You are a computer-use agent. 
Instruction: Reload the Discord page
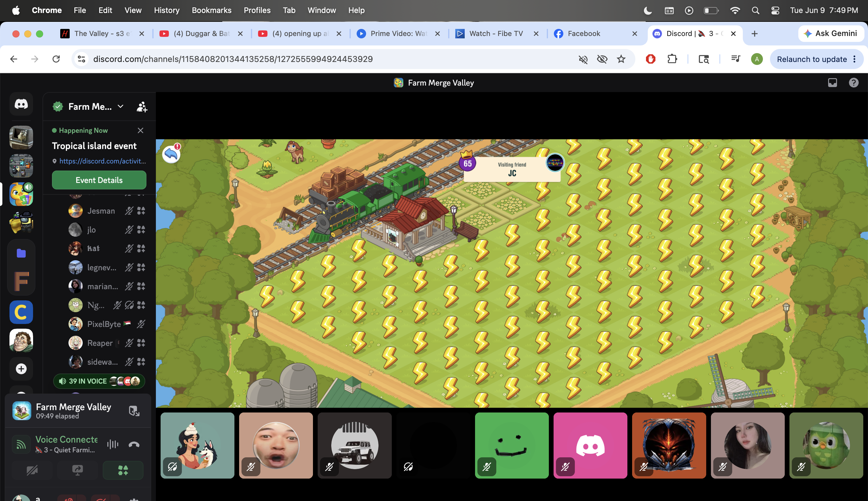point(56,59)
